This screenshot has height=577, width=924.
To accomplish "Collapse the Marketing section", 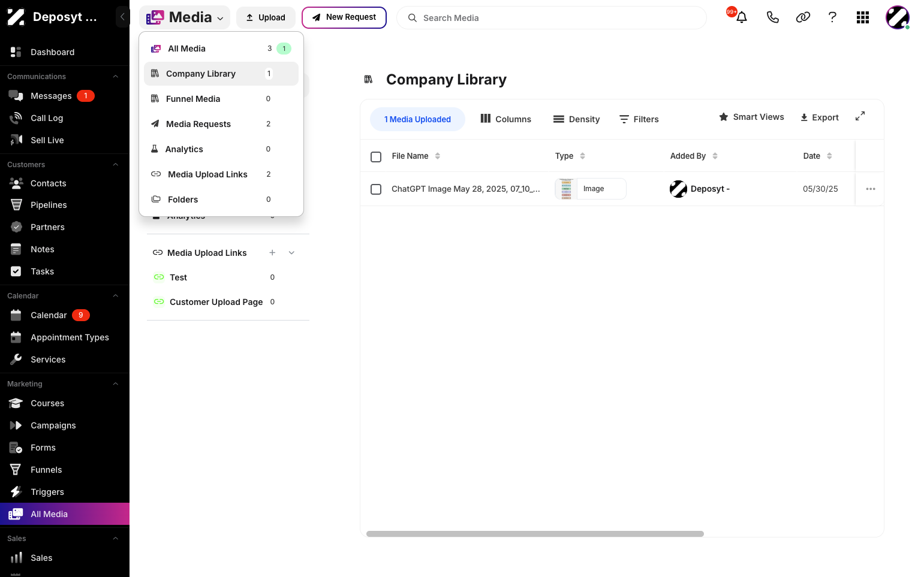I will click(x=116, y=384).
